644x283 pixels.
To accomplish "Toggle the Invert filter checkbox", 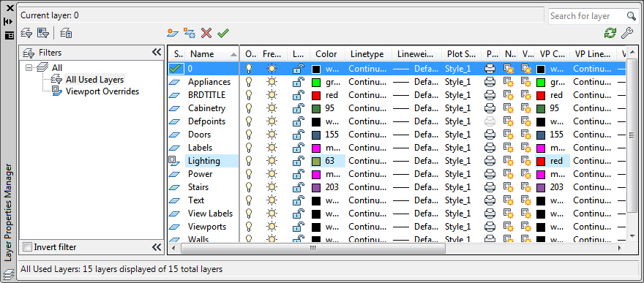I will pos(28,247).
